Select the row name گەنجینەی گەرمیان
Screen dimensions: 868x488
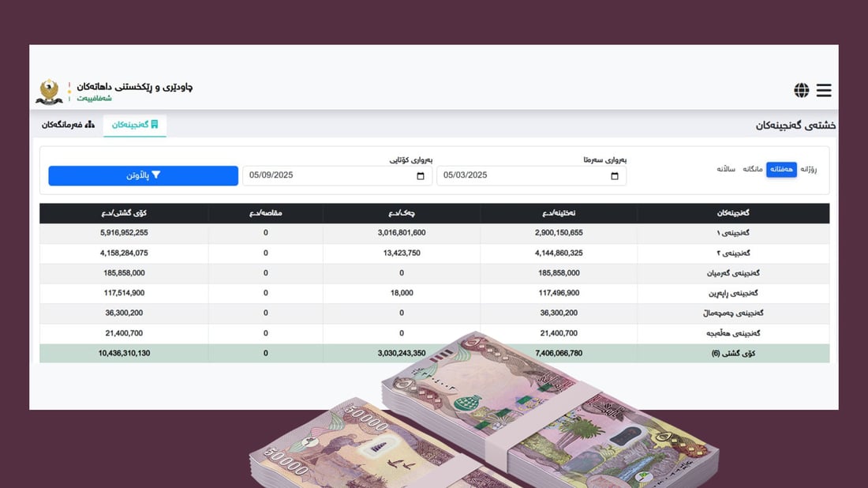click(733, 273)
